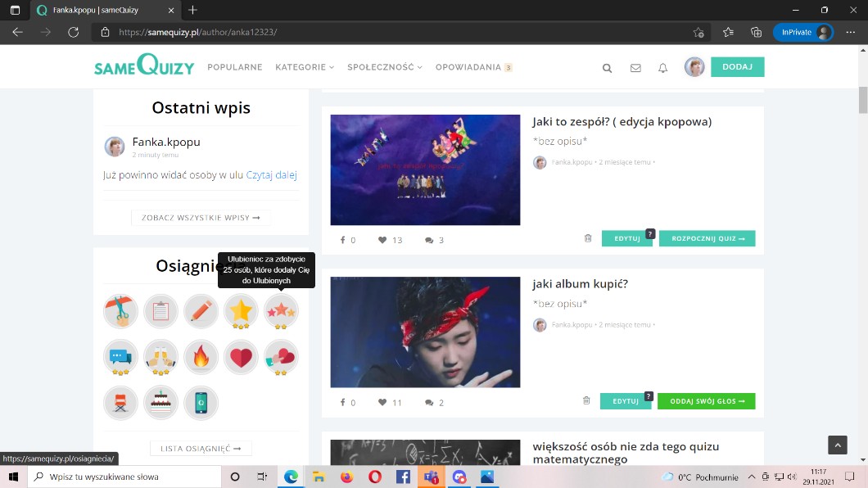Click the gold star achievement badge
The height and width of the screenshot is (488, 868).
(241, 311)
